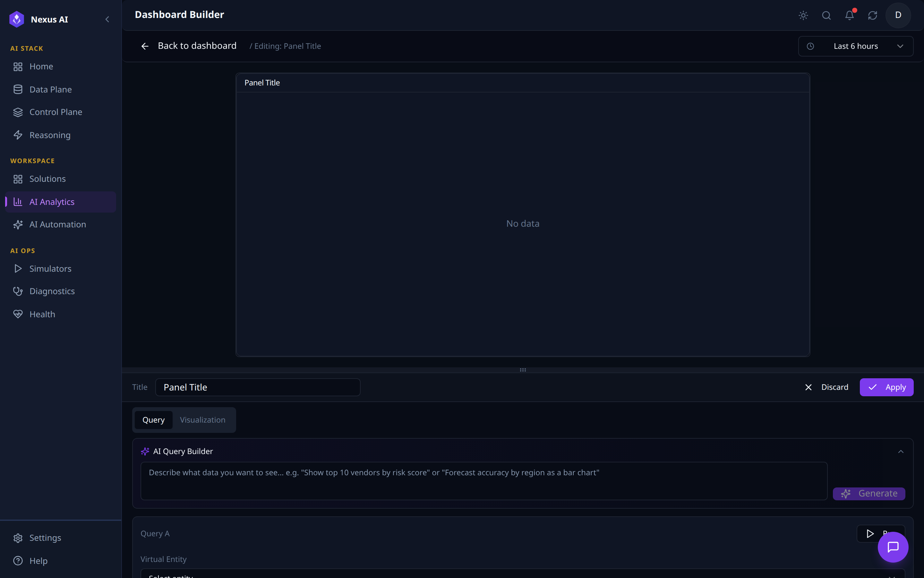Refresh the dashboard with the sync icon
Viewport: 924px width, 578px height.
pyautogui.click(x=872, y=15)
